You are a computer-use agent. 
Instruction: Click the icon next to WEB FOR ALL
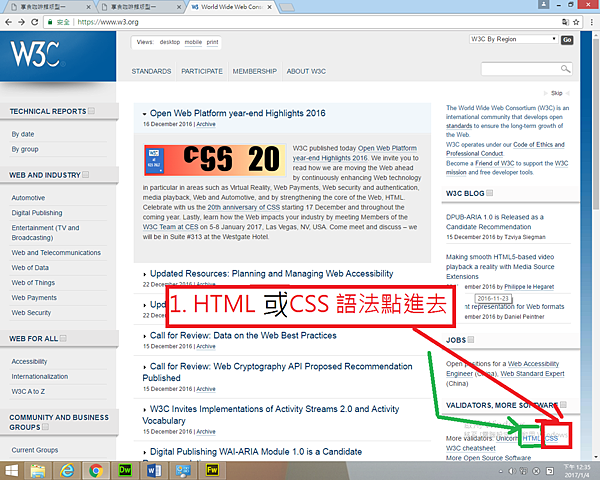(x=63, y=338)
